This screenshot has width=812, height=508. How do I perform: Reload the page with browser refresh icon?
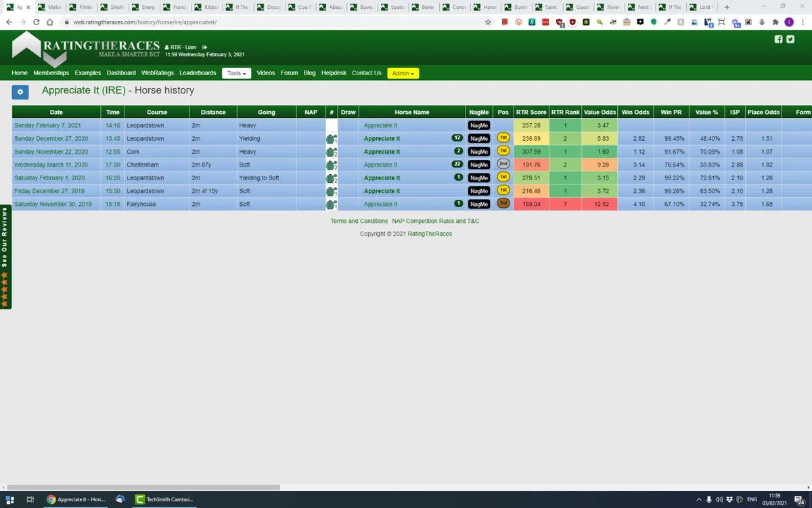click(36, 22)
